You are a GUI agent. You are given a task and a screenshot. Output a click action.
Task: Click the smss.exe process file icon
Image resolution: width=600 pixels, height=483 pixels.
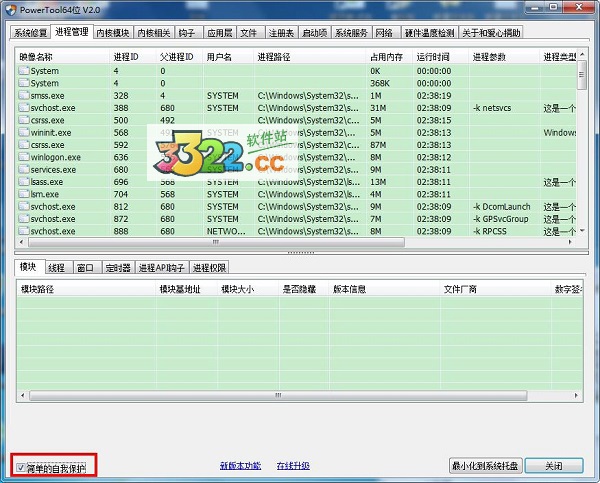(24, 95)
